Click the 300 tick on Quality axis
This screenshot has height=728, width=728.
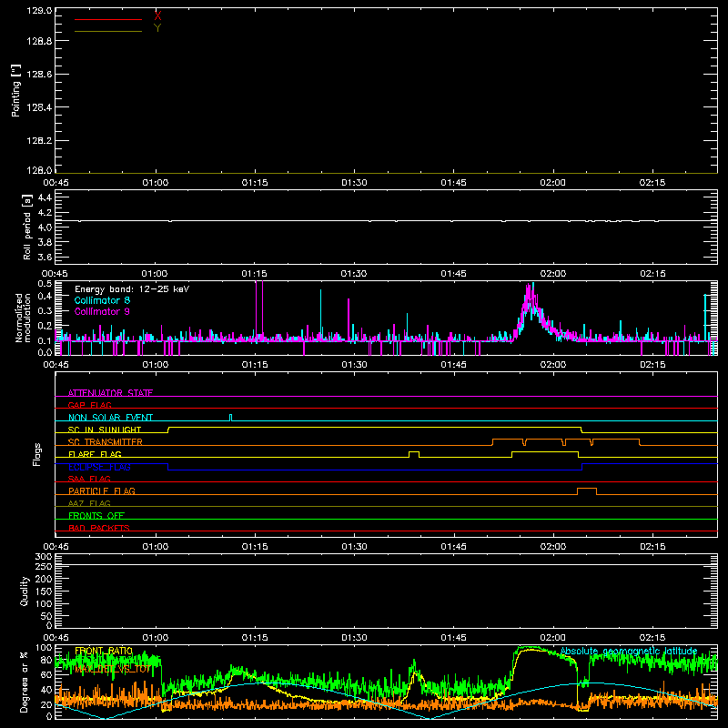44,557
